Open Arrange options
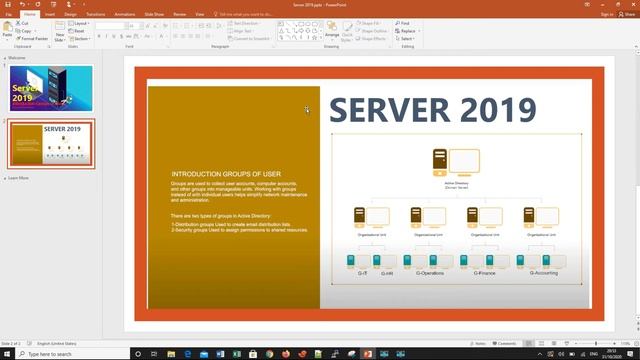This screenshot has height=360, width=640. pos(332,31)
